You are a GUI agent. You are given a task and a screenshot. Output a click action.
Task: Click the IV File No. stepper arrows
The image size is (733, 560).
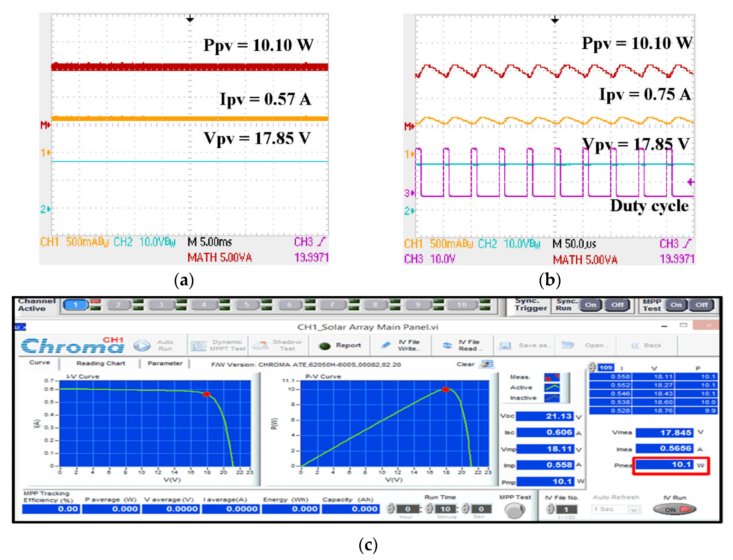click(550, 509)
